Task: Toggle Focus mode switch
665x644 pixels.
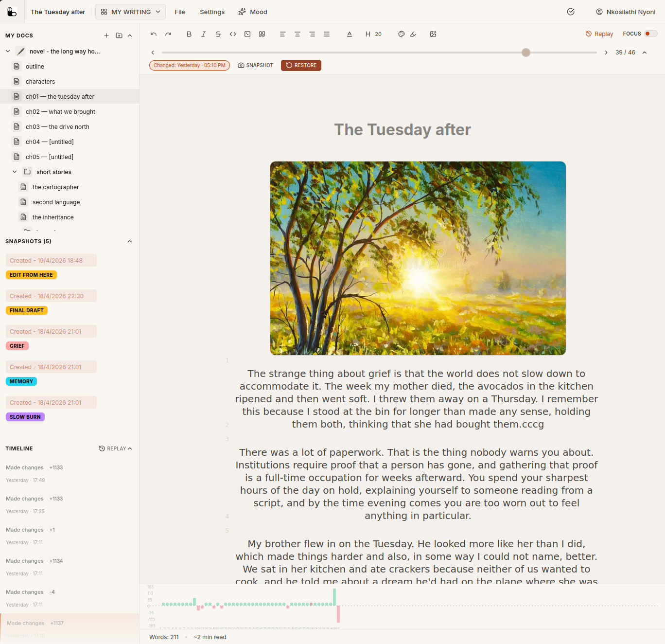Action: pyautogui.click(x=651, y=34)
